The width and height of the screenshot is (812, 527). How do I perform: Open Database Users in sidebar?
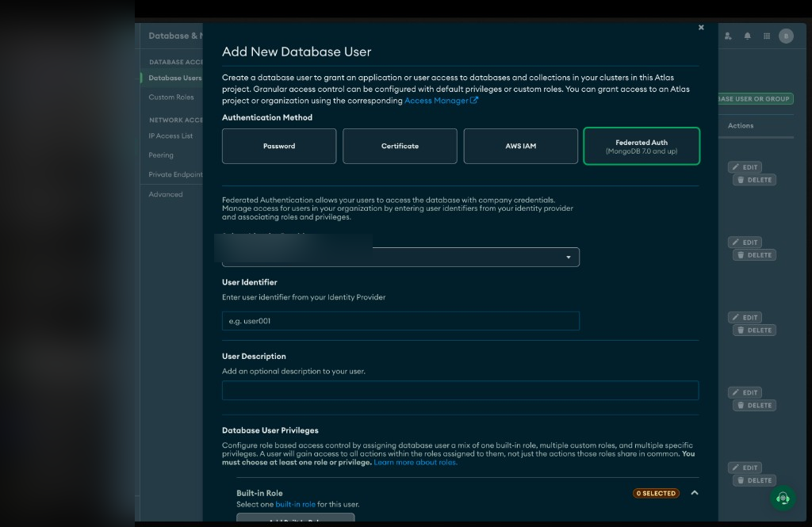175,78
